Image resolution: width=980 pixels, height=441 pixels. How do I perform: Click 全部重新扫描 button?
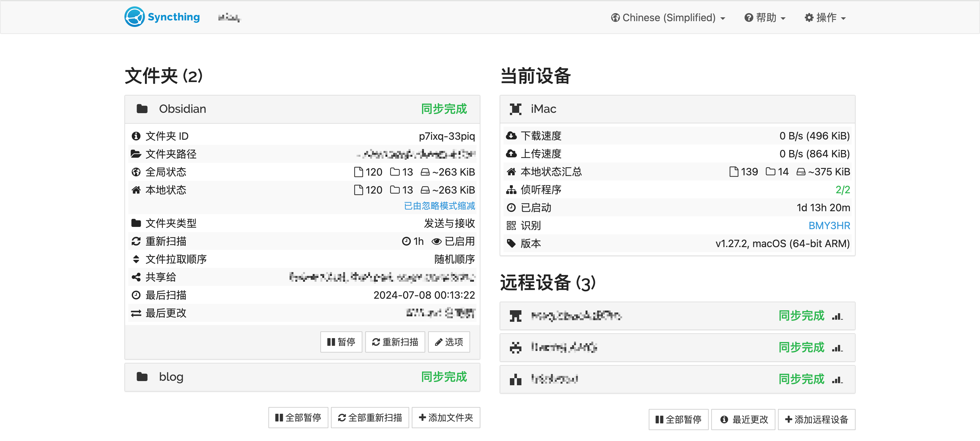[x=370, y=417]
